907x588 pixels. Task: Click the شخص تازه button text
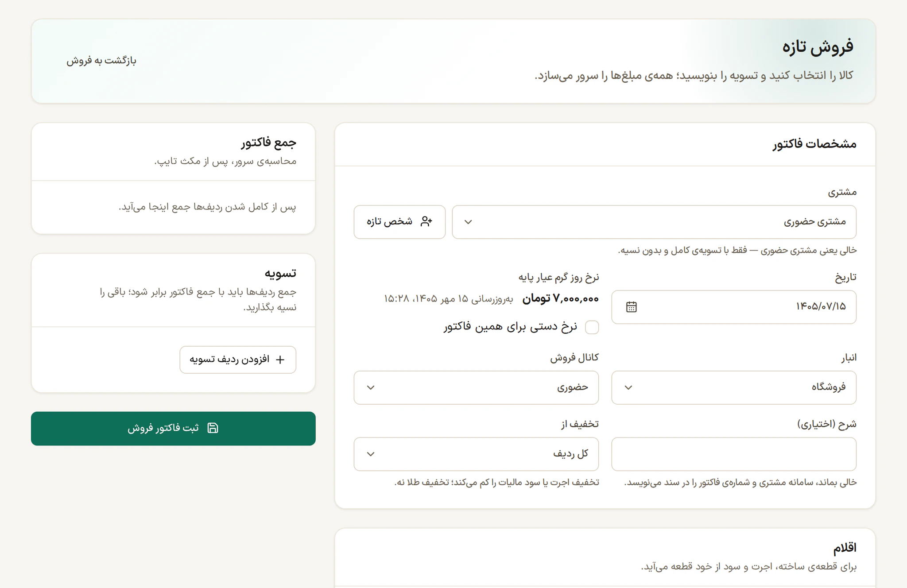tap(390, 221)
